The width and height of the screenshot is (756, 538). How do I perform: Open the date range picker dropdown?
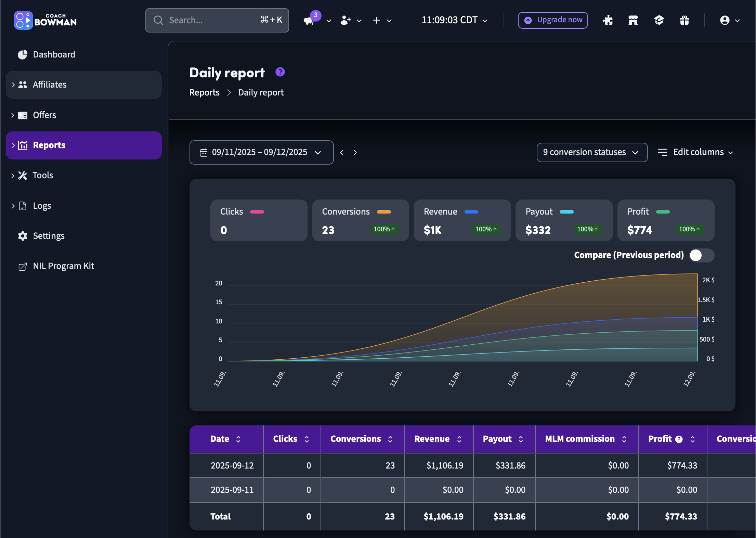tap(261, 152)
